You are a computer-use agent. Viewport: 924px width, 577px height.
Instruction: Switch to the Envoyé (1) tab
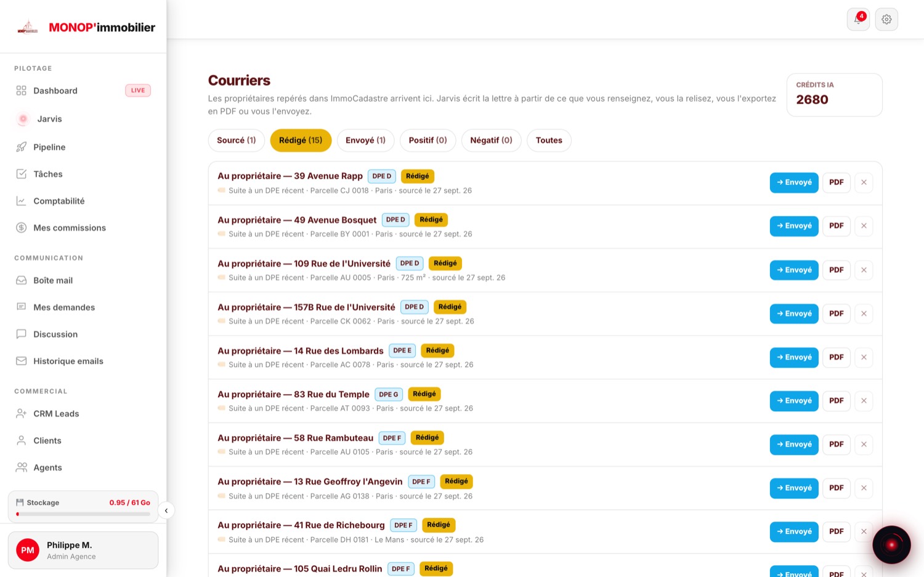pyautogui.click(x=366, y=140)
